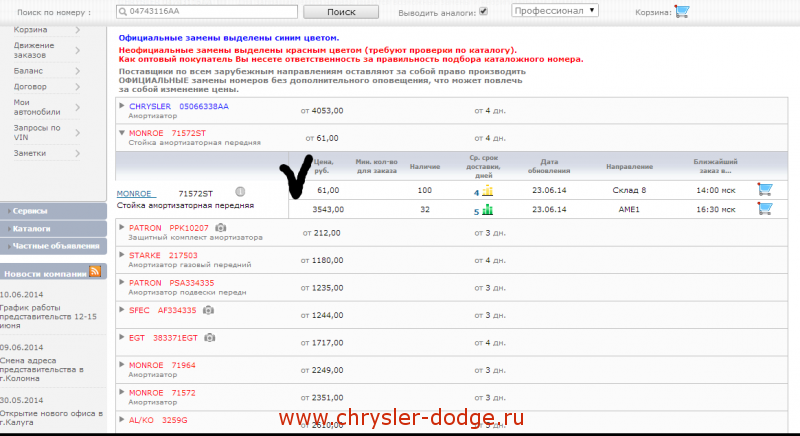Add the 3543,00 AME1 offer to cart
800x436 pixels.
coord(765,209)
